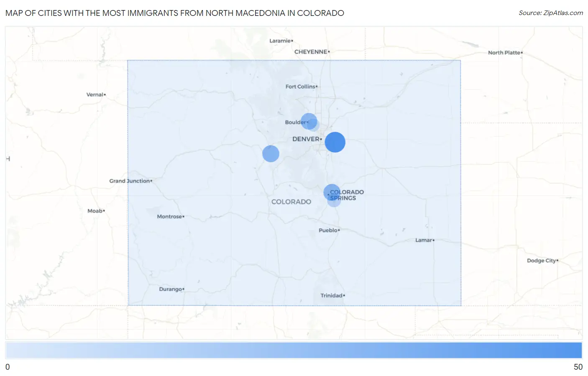Image resolution: width=588 pixels, height=376 pixels.
Task: Click the lighter lower bubble under Colorado Springs
Action: [x=334, y=200]
